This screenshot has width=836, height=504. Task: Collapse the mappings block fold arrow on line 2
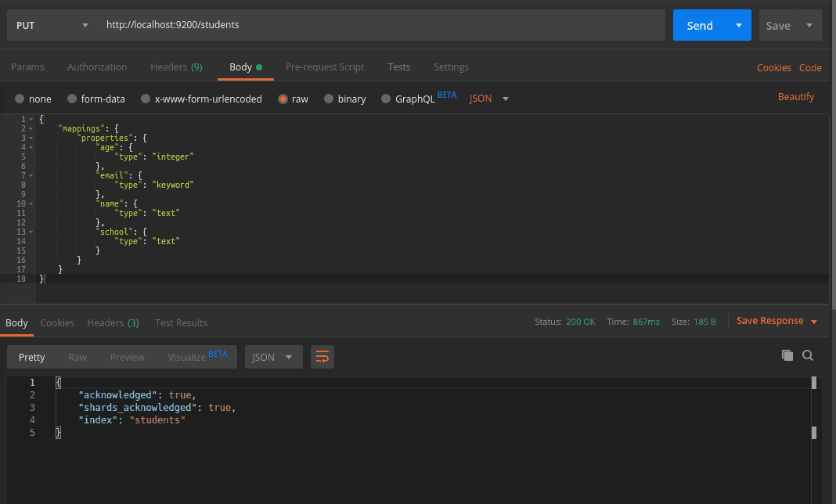[31, 128]
